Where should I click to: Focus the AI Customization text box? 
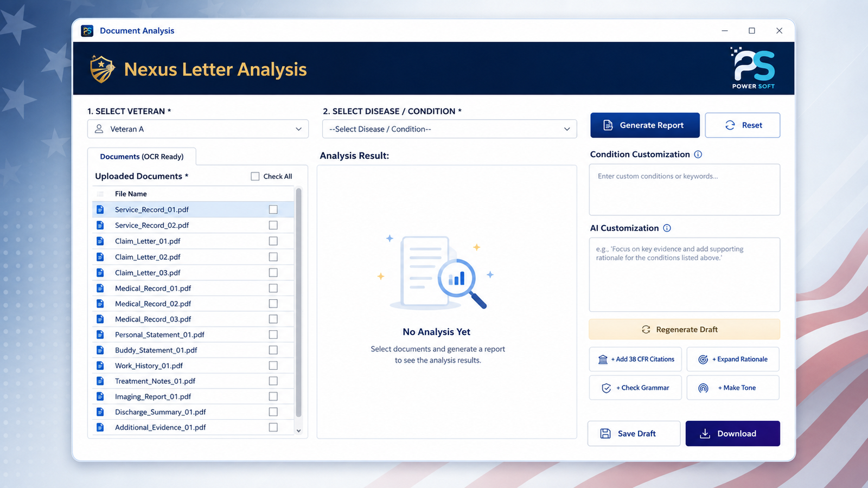coord(685,275)
